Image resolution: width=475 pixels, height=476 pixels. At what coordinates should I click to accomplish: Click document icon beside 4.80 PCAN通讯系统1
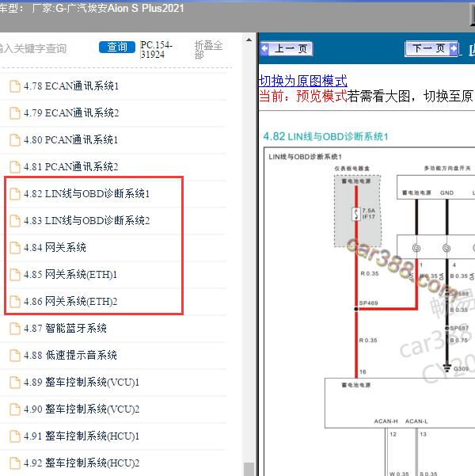point(14,140)
